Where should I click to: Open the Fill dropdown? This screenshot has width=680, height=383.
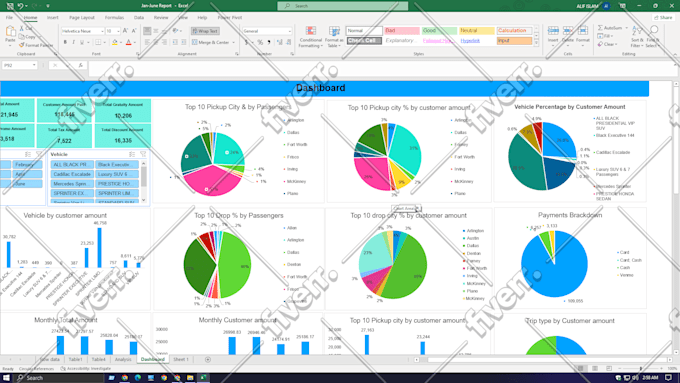pos(605,36)
